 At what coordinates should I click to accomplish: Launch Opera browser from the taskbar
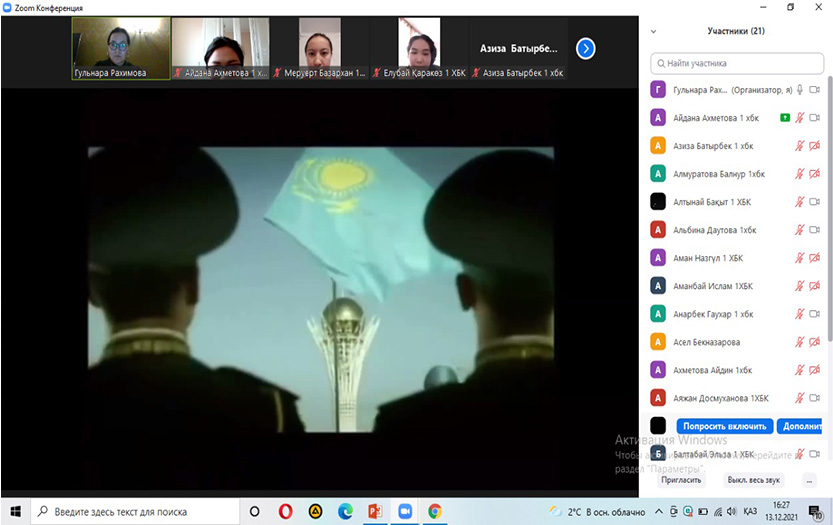coord(286,511)
